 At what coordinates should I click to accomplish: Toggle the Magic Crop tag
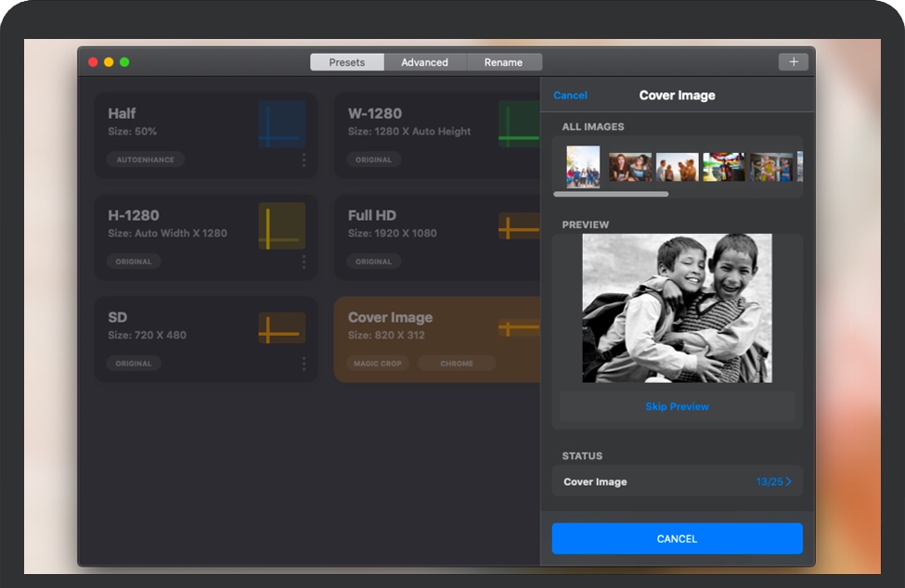click(x=378, y=364)
